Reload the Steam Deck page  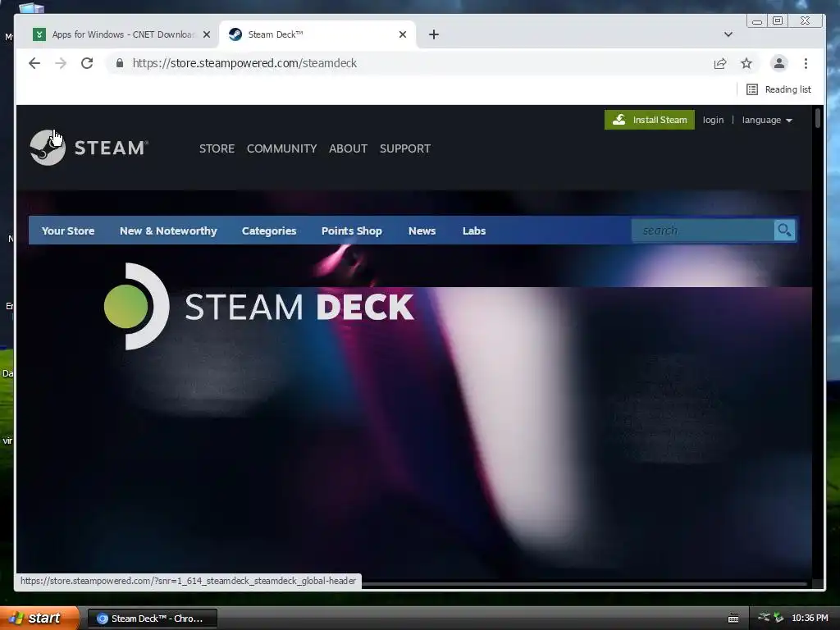(87, 63)
